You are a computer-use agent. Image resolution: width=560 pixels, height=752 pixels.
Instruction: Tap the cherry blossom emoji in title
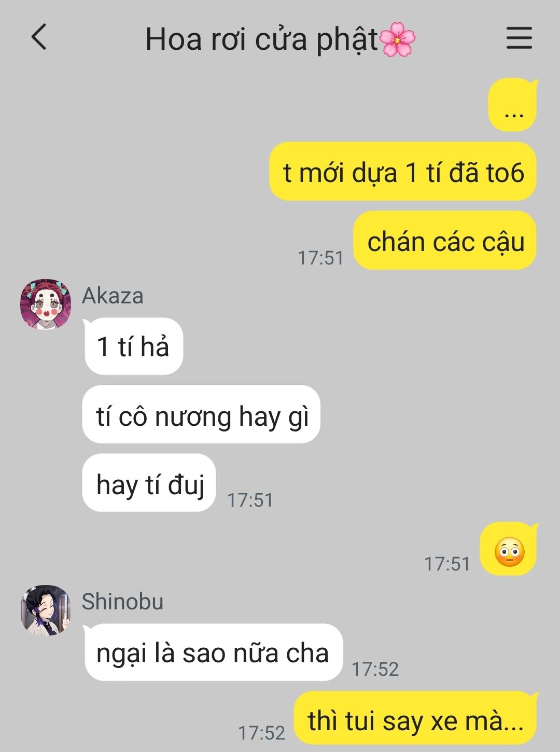398,39
